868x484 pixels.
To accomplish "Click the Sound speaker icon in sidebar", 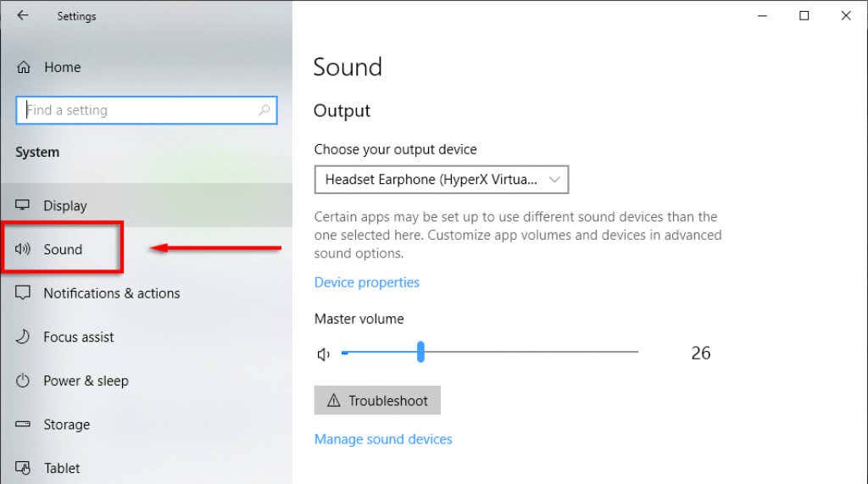I will (x=24, y=249).
